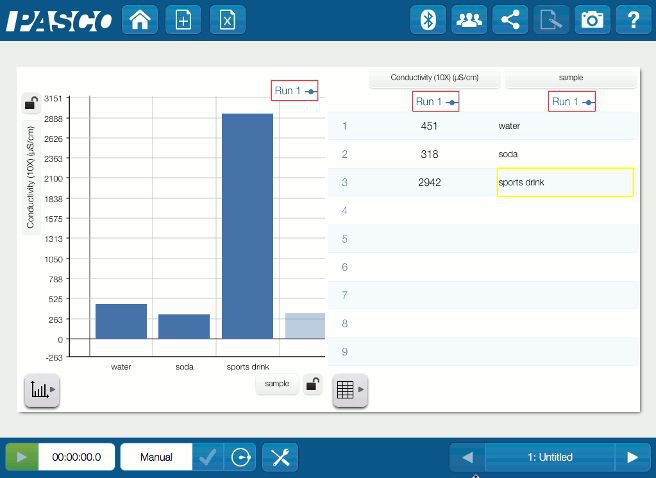Expand the graph tools menu
The width and height of the screenshot is (656, 478).
41,391
